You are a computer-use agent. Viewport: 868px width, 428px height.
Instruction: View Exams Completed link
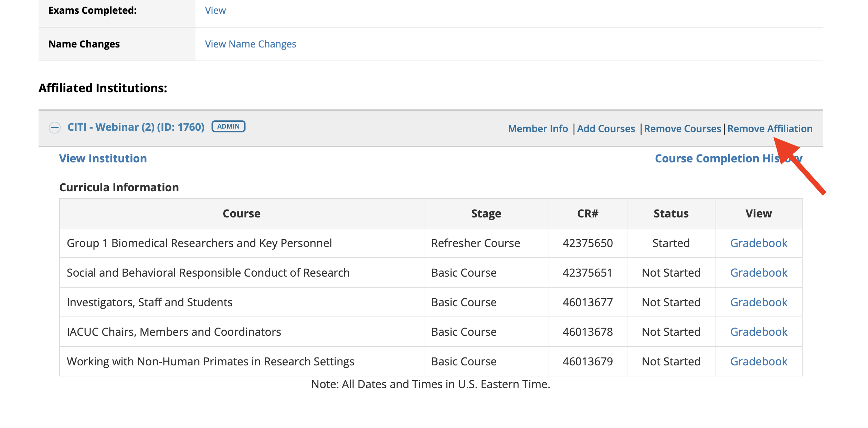[215, 10]
